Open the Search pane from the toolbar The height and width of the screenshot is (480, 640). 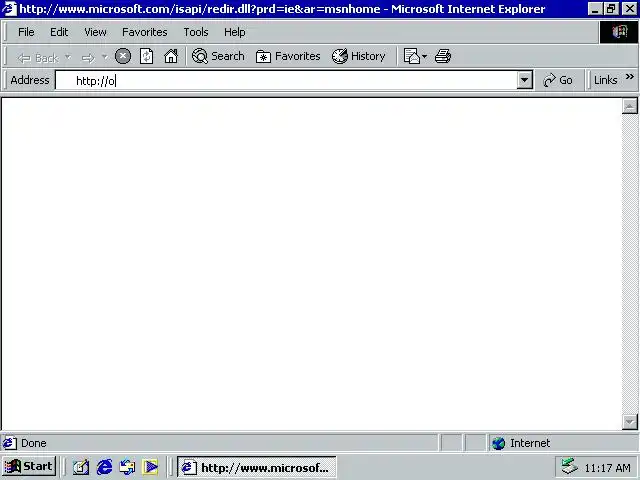[x=218, y=56]
